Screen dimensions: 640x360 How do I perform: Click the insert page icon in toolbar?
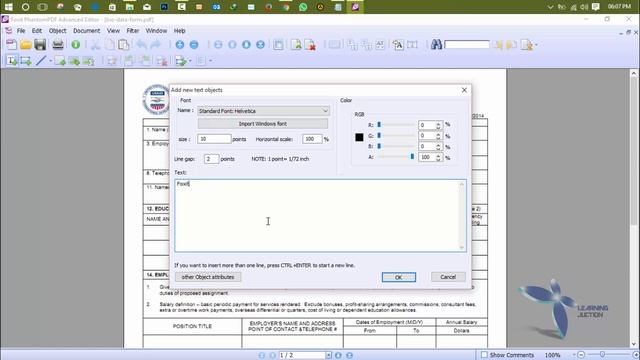pos(296,44)
